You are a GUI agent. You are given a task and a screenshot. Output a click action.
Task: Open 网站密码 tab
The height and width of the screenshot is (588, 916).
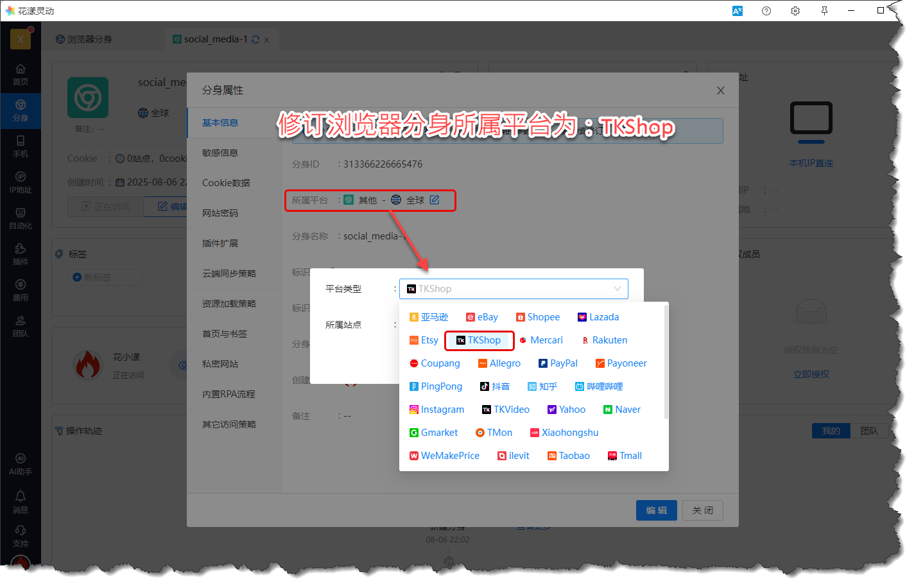pos(220,213)
